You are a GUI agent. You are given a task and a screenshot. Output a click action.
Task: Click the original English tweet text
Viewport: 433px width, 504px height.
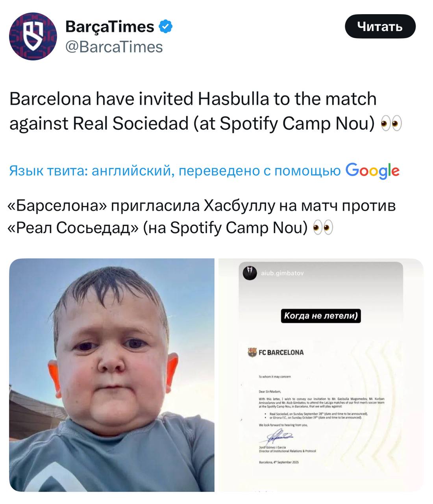pos(205,111)
